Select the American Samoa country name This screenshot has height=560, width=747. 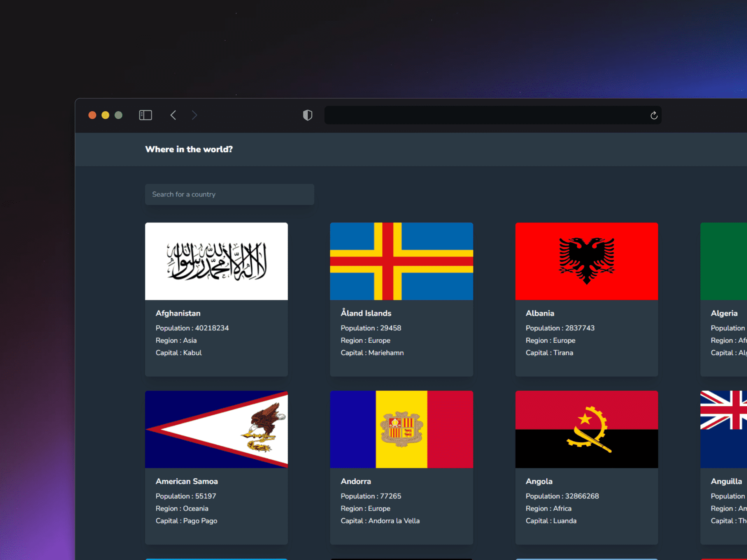click(187, 481)
